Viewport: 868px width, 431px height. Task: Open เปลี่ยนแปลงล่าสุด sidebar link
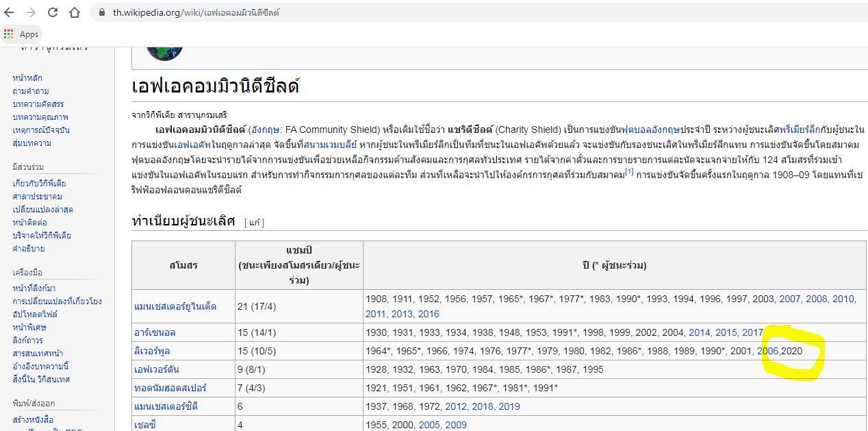click(x=43, y=209)
